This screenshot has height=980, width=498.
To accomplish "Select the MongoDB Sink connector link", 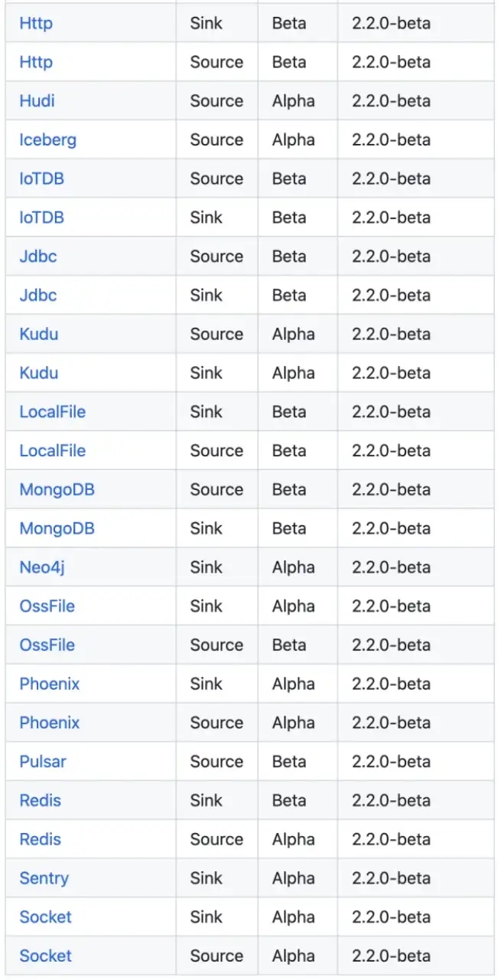I will tap(57, 528).
